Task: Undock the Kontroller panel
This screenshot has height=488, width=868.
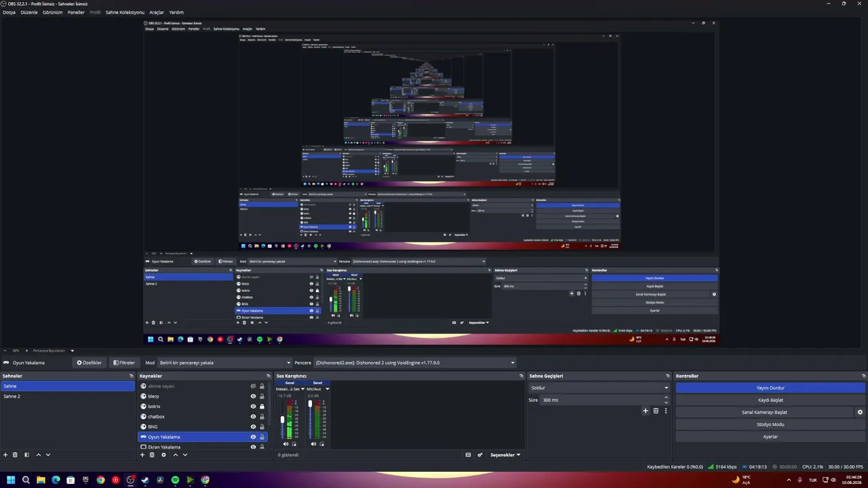Action: pos(863,376)
